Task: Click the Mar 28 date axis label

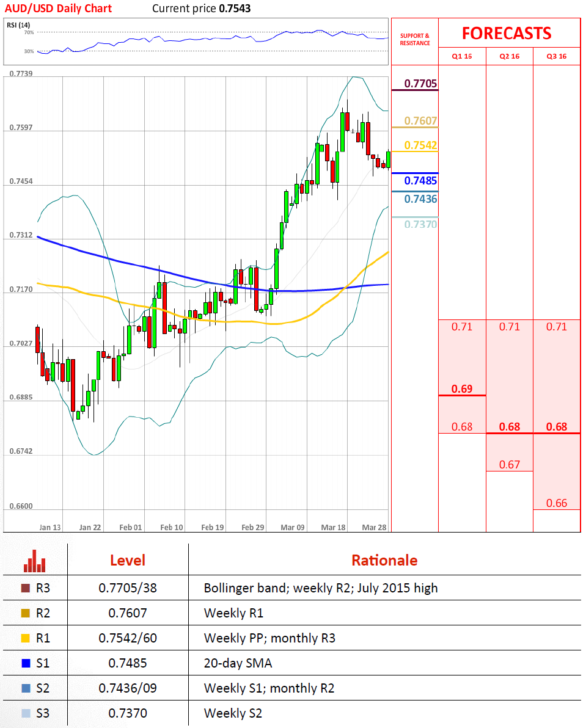Action: 374,528
